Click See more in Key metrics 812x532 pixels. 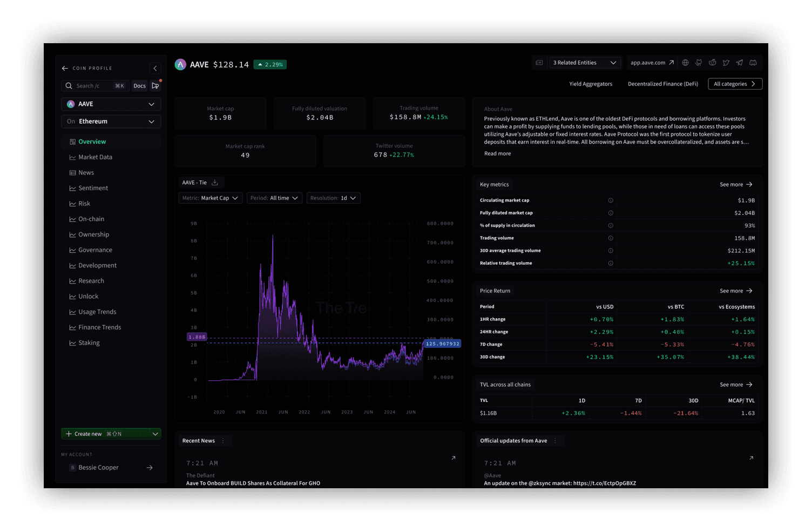(x=736, y=185)
